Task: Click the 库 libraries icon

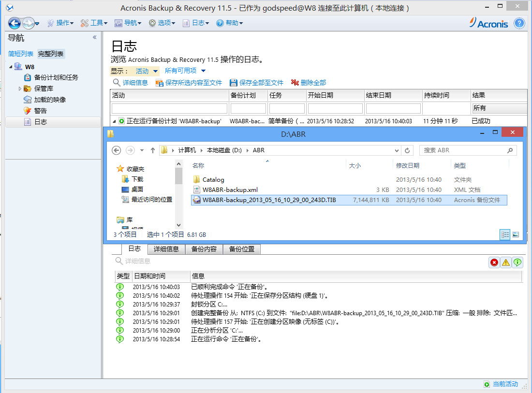Action: (x=120, y=220)
